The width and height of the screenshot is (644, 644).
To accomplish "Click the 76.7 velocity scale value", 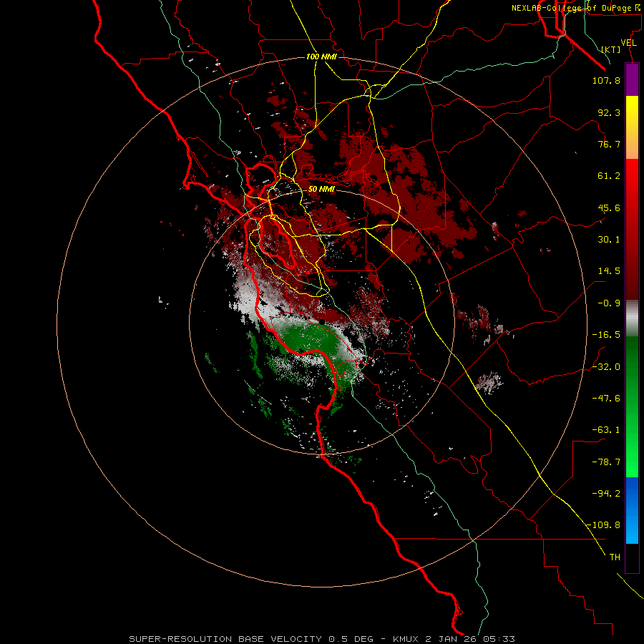I will 609,144.
